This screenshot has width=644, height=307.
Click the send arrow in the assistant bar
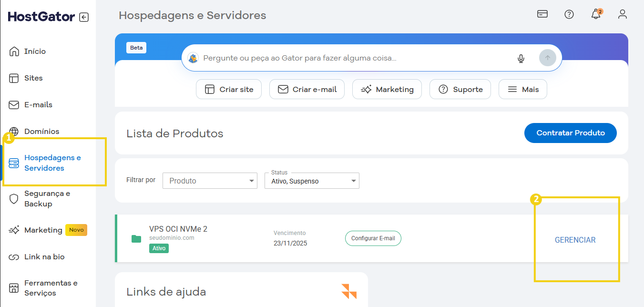pos(547,58)
